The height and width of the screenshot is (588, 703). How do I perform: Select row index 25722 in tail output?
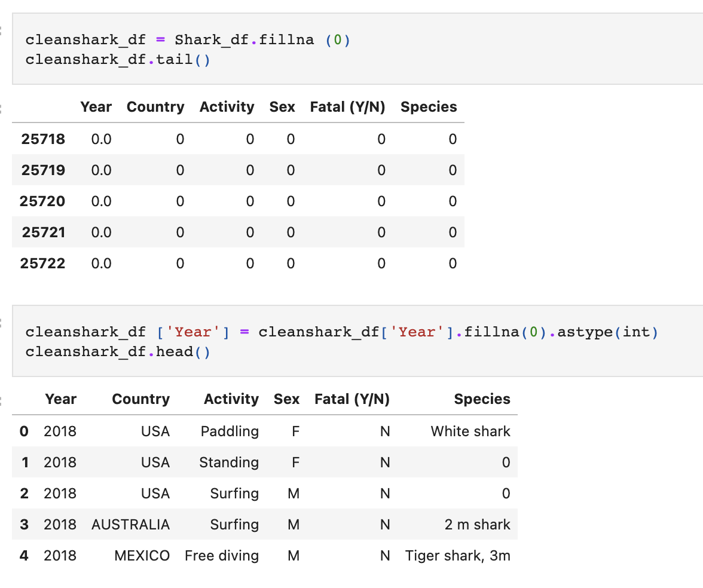pos(42,263)
